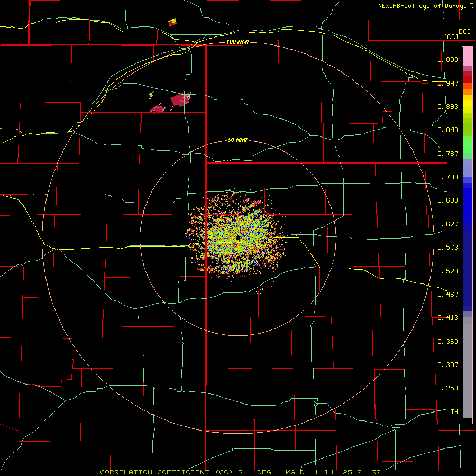Click the DCC label above the color scale
476x476 pixels.
pyautogui.click(x=464, y=32)
